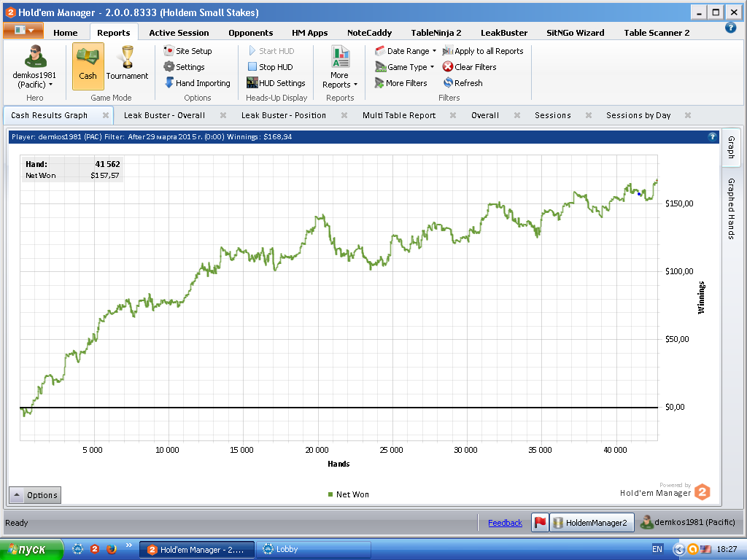Toggle the Net Won legend entry
The image size is (747, 560).
tap(348, 494)
